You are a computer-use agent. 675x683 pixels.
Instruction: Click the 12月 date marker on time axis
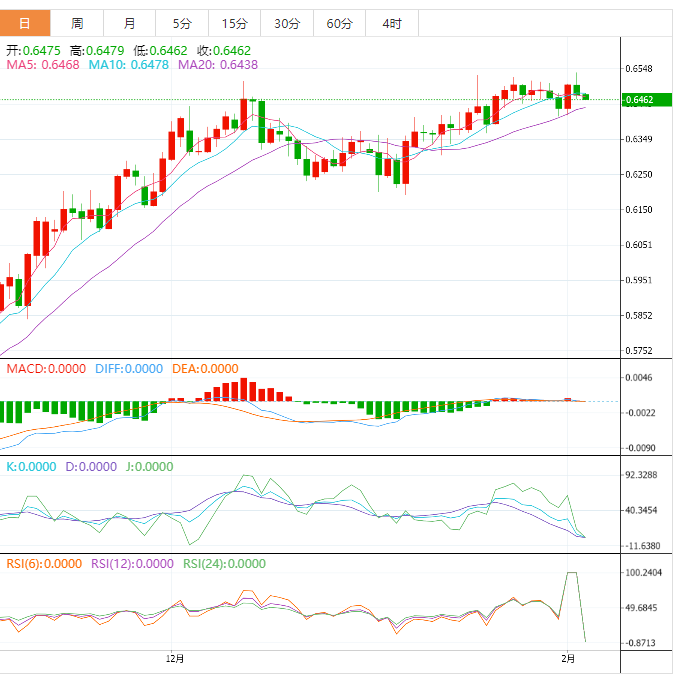point(175,658)
